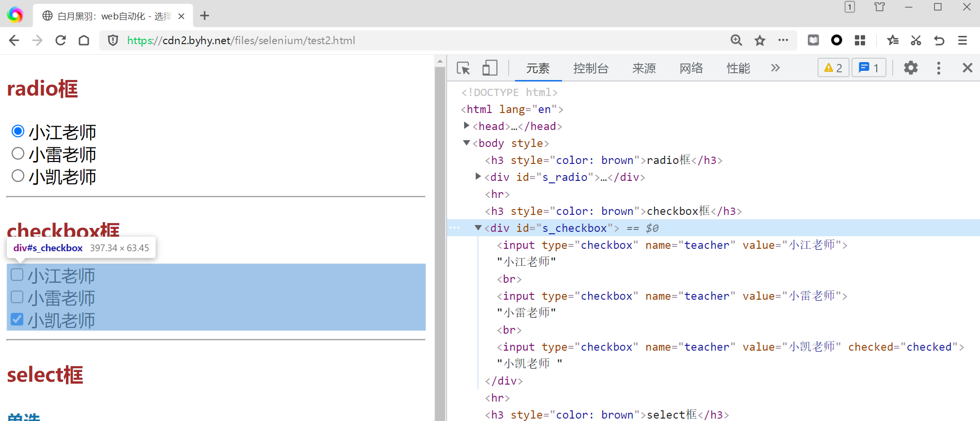Image resolution: width=980 pixels, height=421 pixels.
Task: Switch to the 控制台 tab
Action: 591,68
